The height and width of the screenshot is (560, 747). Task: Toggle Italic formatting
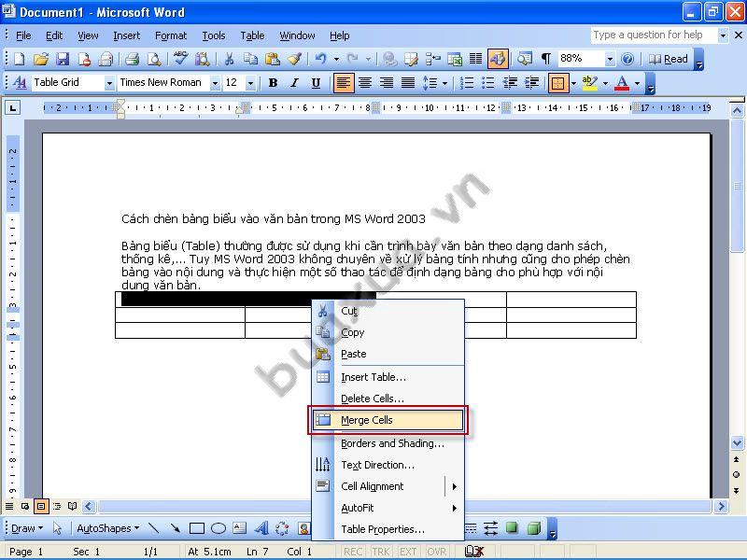pyautogui.click(x=294, y=83)
